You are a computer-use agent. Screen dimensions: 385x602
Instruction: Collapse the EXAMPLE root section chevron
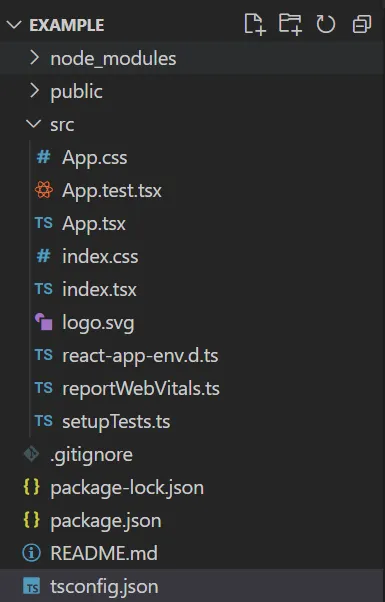point(14,25)
